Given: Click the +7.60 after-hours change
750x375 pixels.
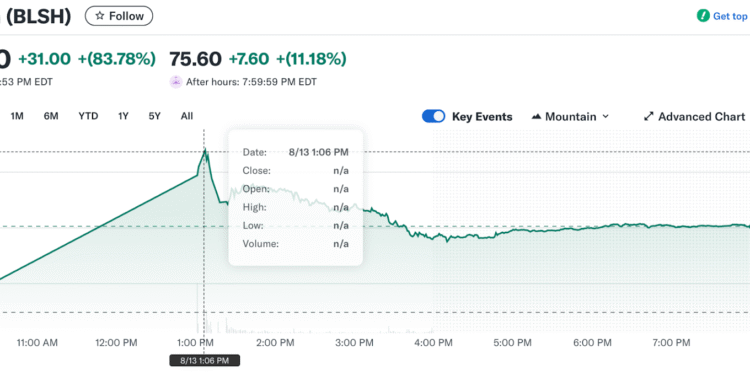Looking at the screenshot, I should [x=249, y=59].
